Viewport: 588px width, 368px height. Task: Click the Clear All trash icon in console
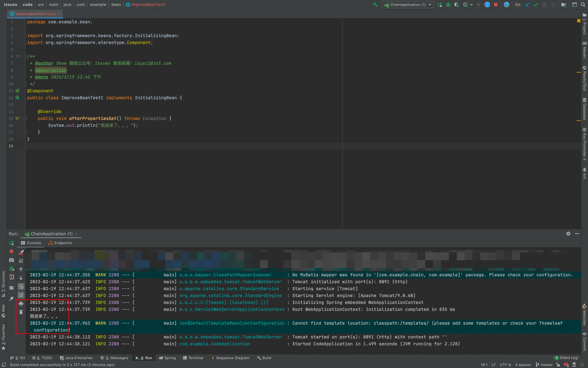(x=21, y=312)
